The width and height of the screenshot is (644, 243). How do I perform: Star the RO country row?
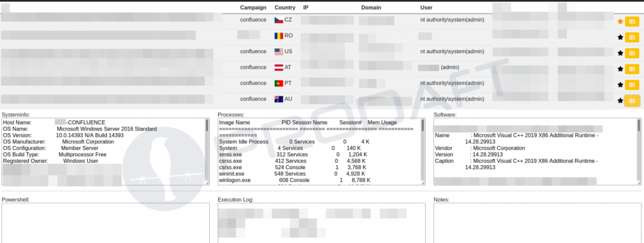620,37
